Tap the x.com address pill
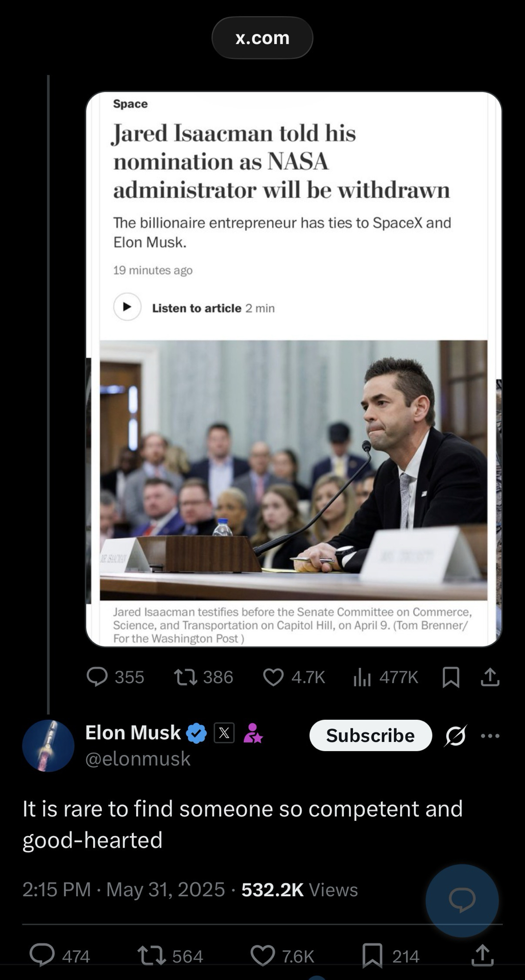This screenshot has height=980, width=525. pos(262,38)
